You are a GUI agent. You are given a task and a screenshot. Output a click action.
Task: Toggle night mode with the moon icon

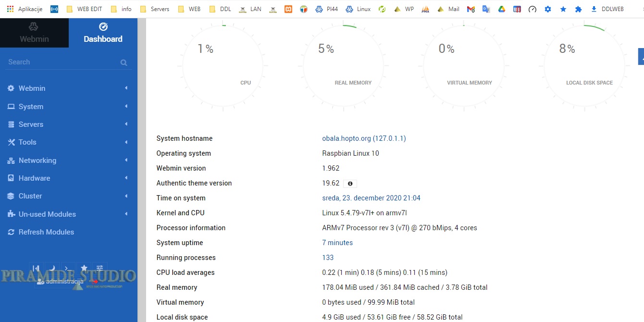51,268
